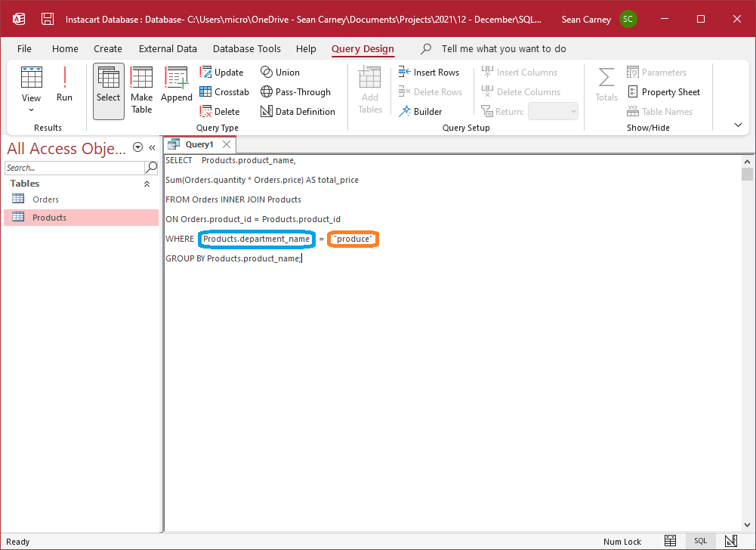Image resolution: width=756 pixels, height=550 pixels.
Task: Click Insert Columns in Query Setup
Action: 520,73
